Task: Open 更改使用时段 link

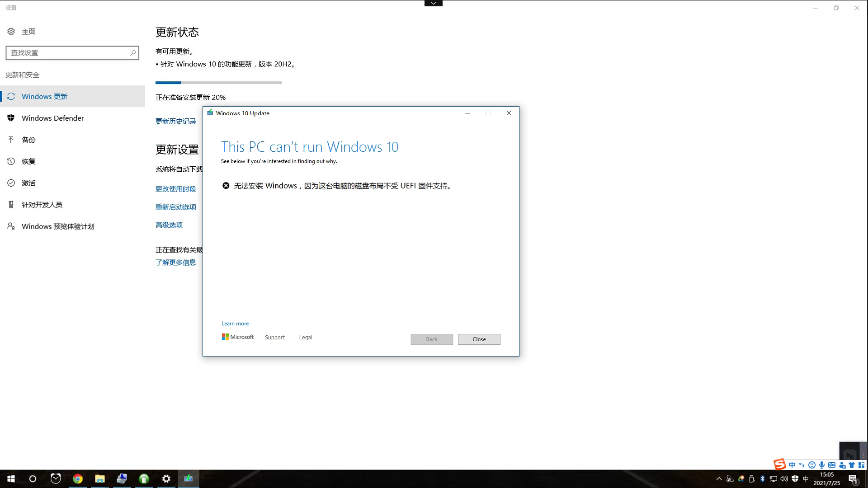Action: coord(176,189)
